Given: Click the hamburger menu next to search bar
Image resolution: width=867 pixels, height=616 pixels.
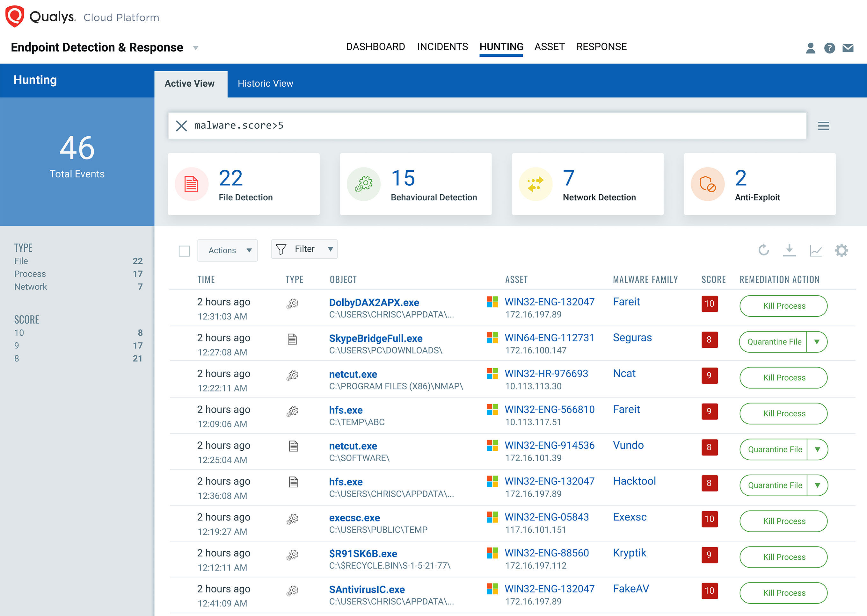Looking at the screenshot, I should coord(823,126).
